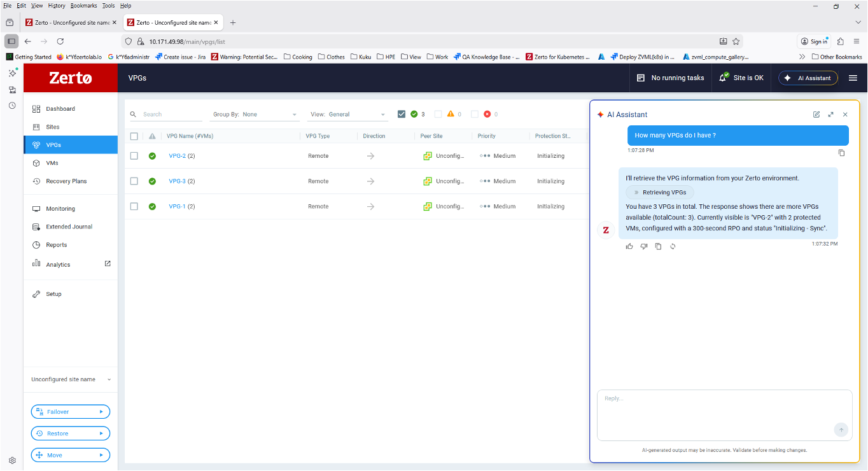
Task: Expand the Retrieving VPGs step
Action: click(660, 192)
